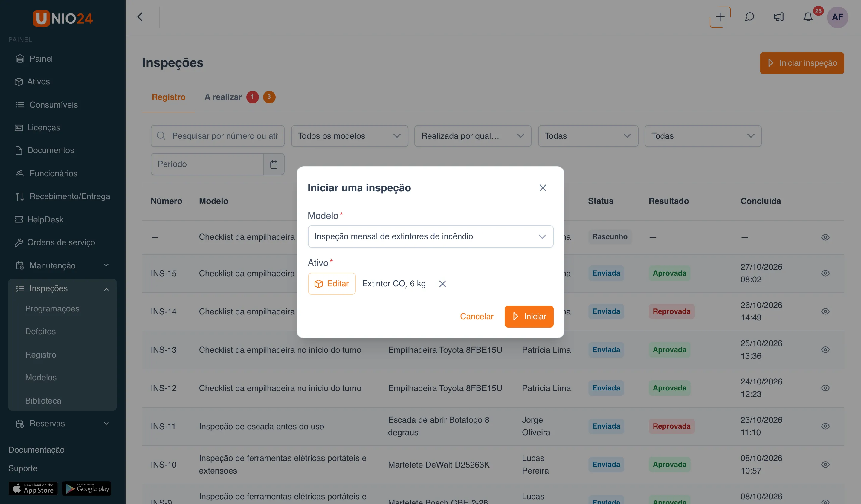861x504 pixels.
Task: Open the Modelo dropdown in the dialog
Action: [430, 236]
